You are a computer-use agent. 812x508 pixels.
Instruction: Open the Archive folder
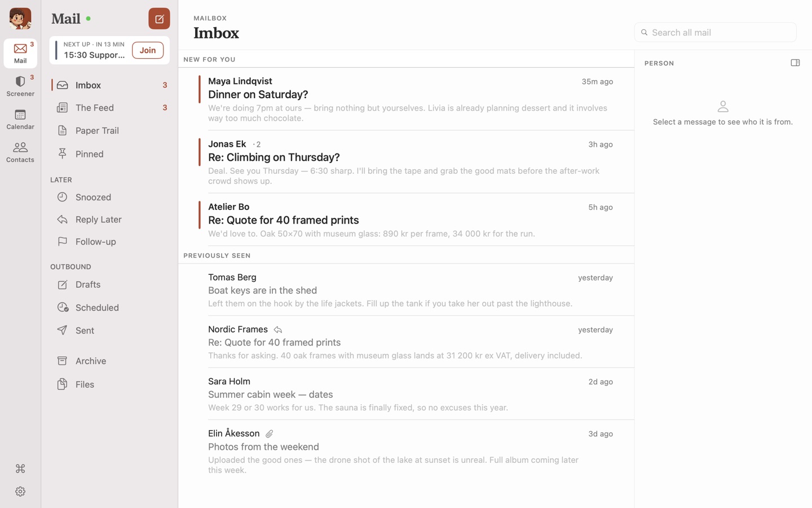point(110,361)
